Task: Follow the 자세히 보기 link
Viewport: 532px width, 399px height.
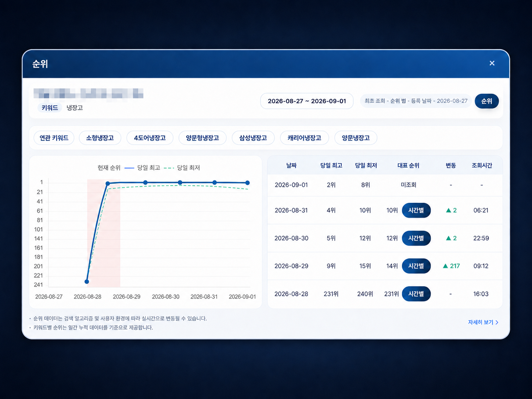Action: 483,322
